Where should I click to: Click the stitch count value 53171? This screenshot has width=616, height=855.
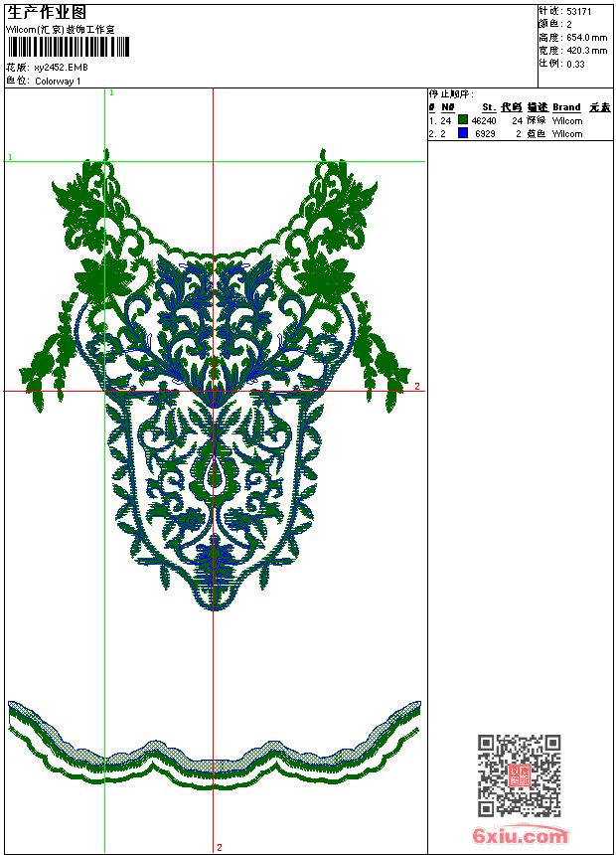pyautogui.click(x=579, y=11)
